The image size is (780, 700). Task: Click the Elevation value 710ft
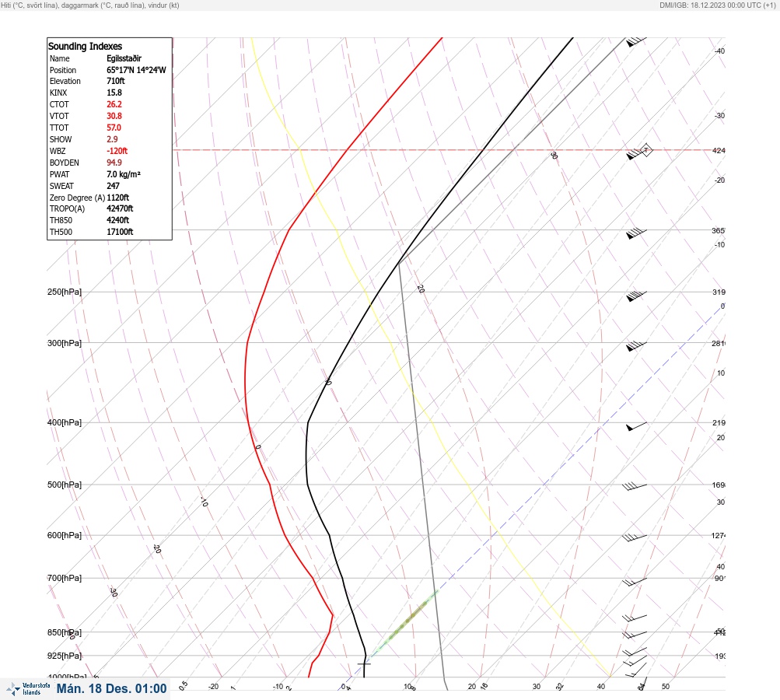click(x=115, y=81)
